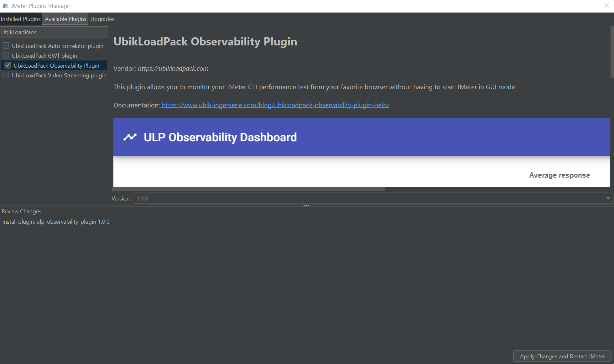This screenshot has height=364, width=614.
Task: Click the plugin description sentence about JMeter CLI
Action: coord(314,87)
